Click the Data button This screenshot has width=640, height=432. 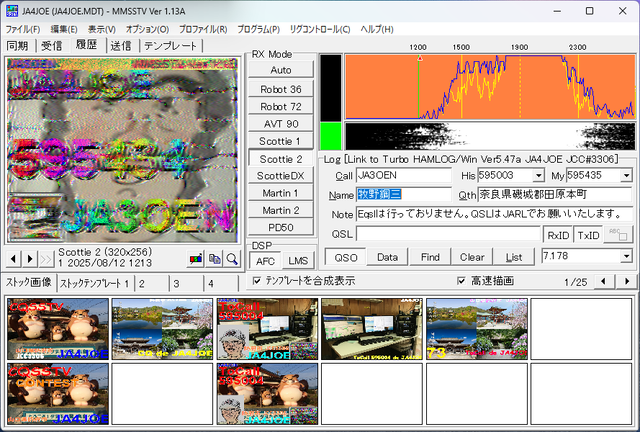(387, 257)
